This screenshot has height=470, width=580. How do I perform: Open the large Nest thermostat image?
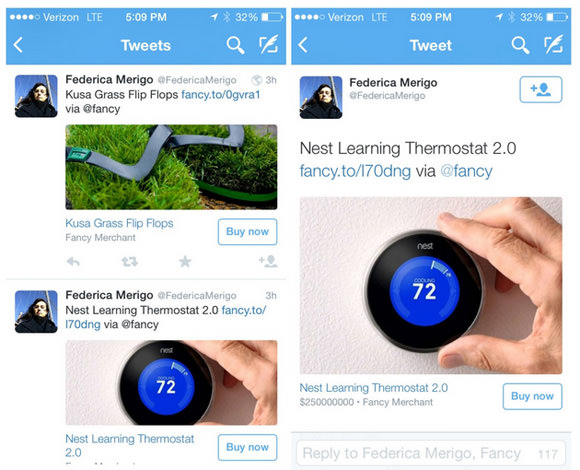coord(431,285)
